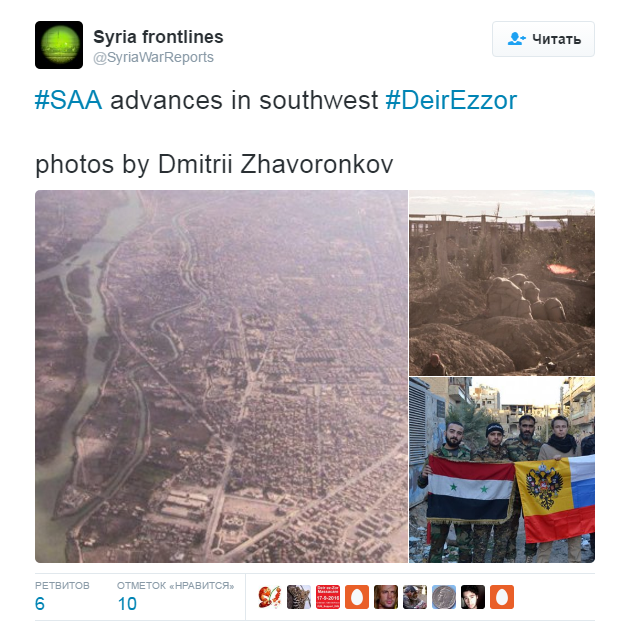Open the silver coin avatar
Image resolution: width=632 pixels, height=633 pixels.
[x=444, y=597]
